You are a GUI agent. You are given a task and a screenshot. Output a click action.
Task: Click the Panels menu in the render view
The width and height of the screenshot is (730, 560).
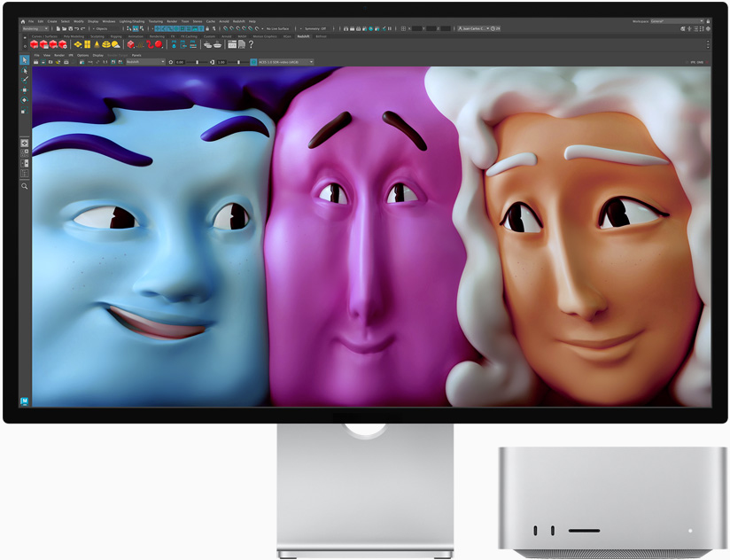(136, 55)
